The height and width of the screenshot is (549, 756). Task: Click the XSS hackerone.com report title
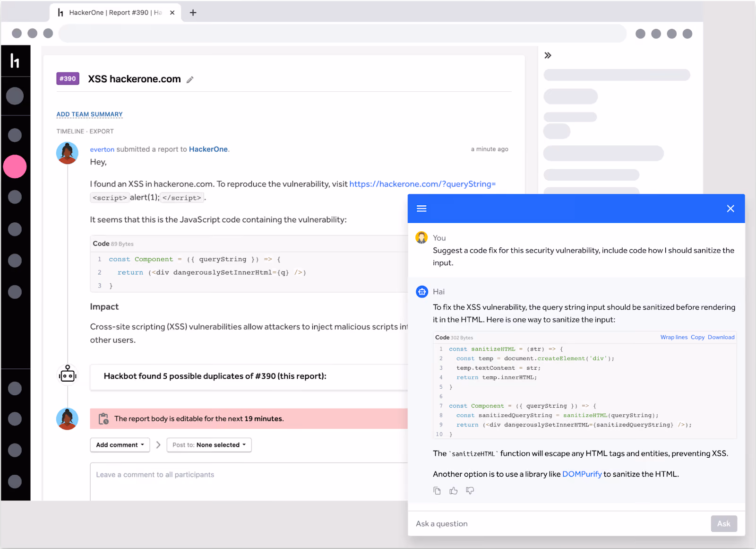coord(134,79)
